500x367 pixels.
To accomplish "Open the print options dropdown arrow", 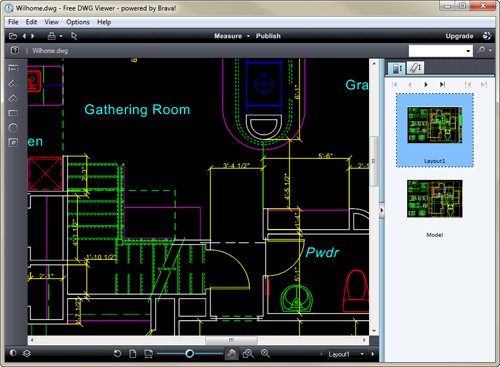I will point(61,36).
